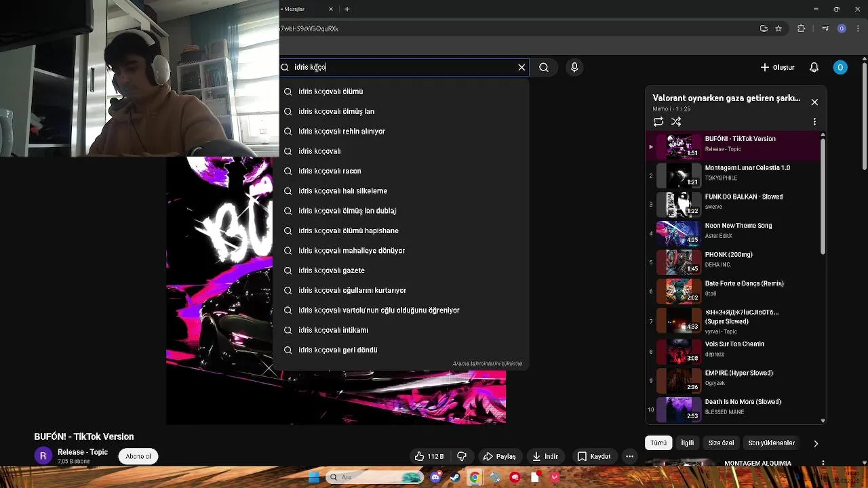Download the video with İndir

tap(545, 457)
